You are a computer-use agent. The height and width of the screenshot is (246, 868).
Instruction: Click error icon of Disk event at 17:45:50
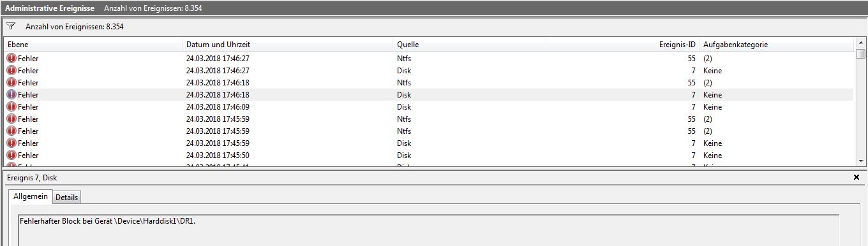click(11, 156)
